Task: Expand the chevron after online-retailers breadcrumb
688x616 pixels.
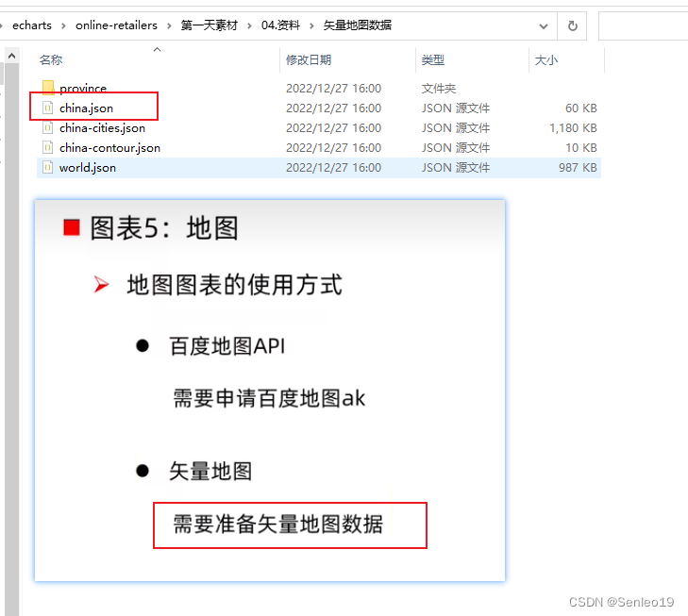Action: tap(169, 25)
